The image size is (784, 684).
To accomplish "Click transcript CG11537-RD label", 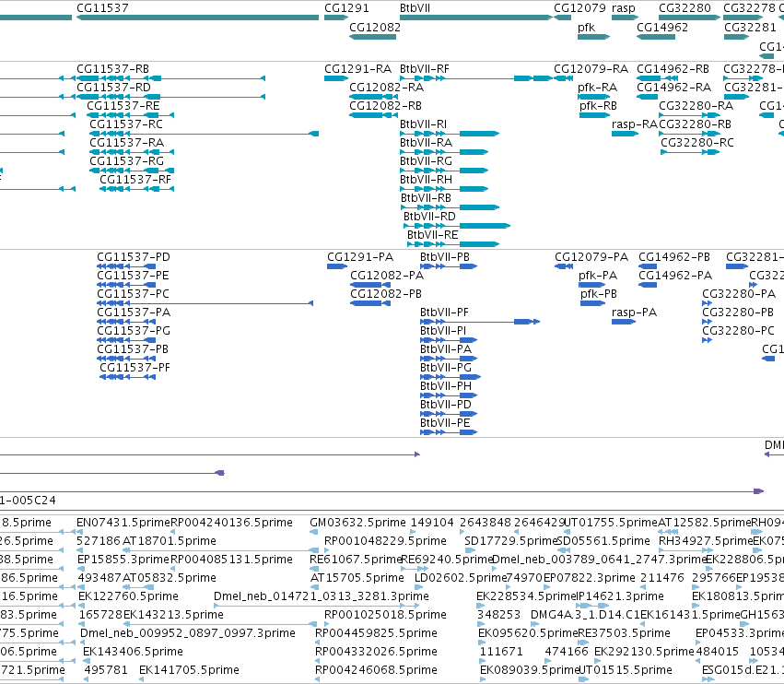I will pyautogui.click(x=113, y=88).
